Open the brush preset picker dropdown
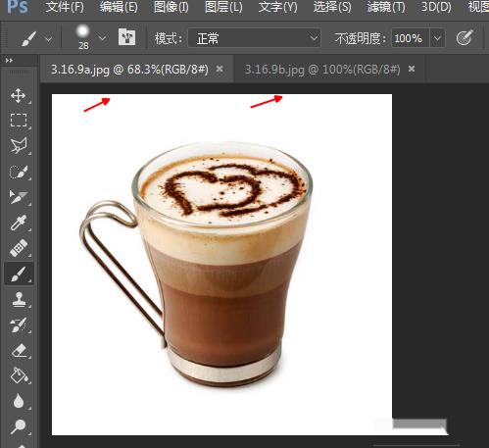489x448 pixels. click(x=102, y=38)
